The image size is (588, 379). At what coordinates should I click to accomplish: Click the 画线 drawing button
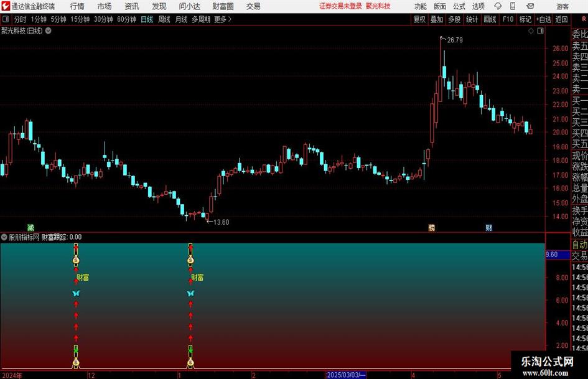(490, 19)
